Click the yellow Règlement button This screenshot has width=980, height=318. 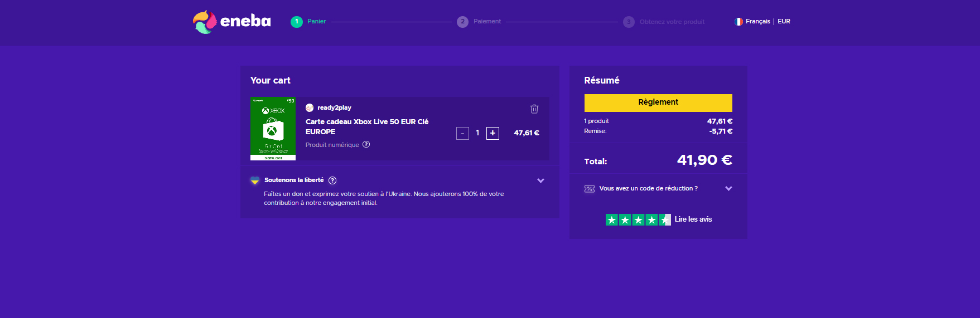(658, 102)
